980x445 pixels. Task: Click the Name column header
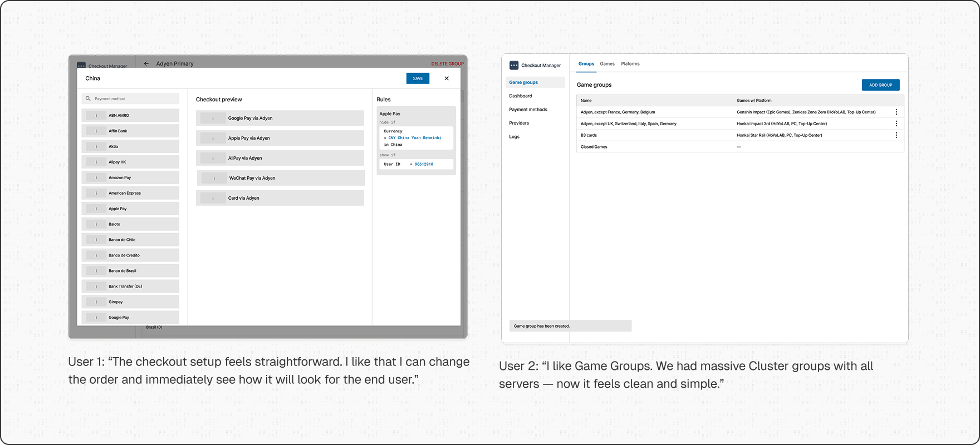click(x=586, y=101)
